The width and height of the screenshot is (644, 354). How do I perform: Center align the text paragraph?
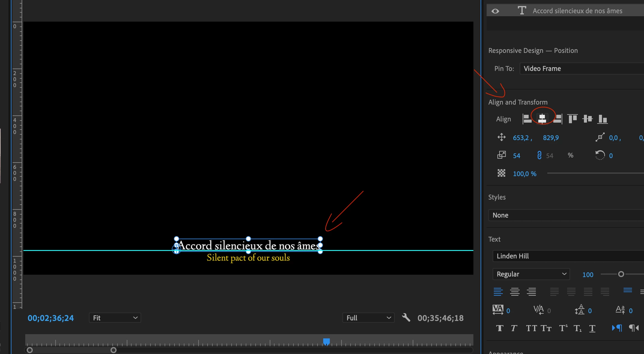515,291
